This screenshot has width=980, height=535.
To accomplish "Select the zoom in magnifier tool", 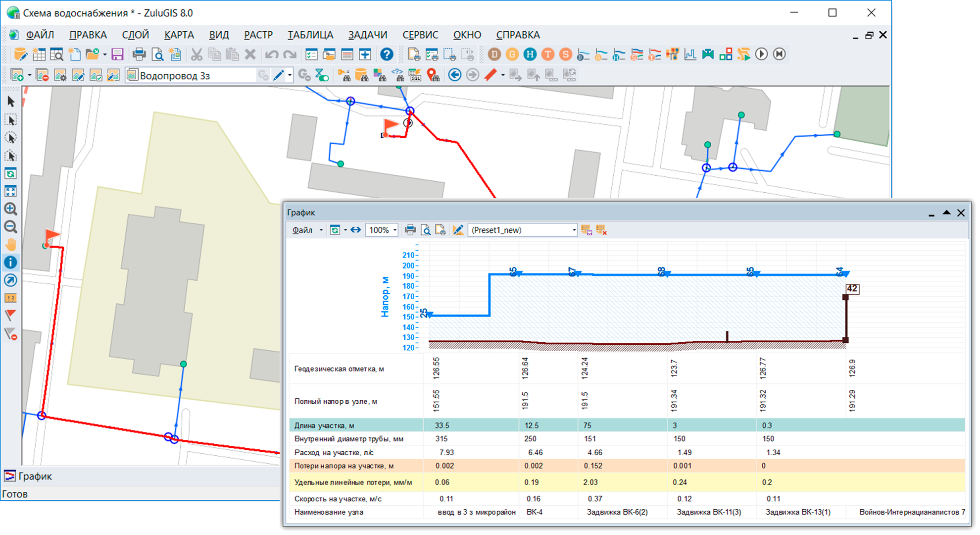I will [10, 209].
